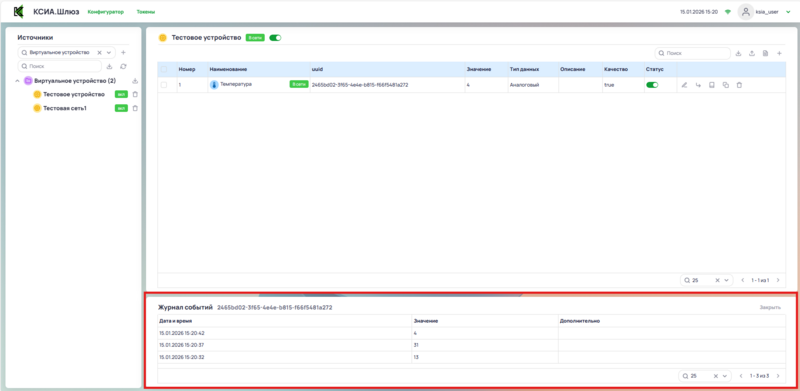The width and height of the screenshot is (800, 391).
Task: Clear the tags table page size 25
Action: 717,280
